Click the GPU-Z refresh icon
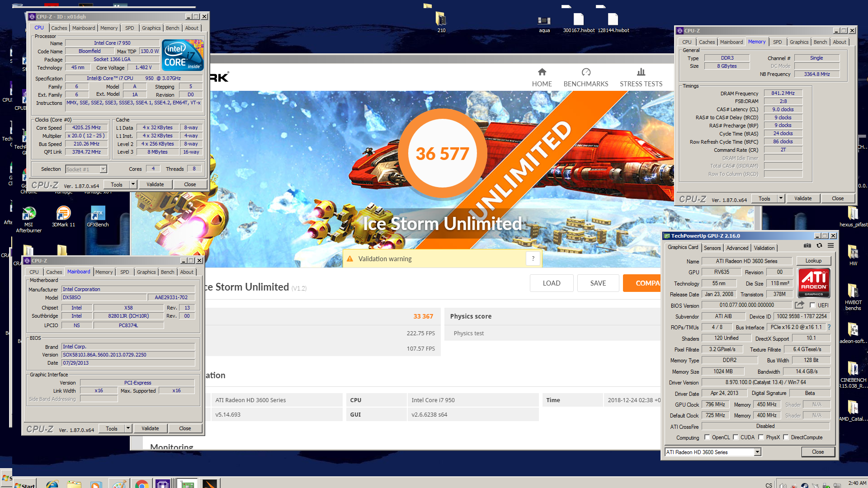This screenshot has width=868, height=488. tap(819, 246)
